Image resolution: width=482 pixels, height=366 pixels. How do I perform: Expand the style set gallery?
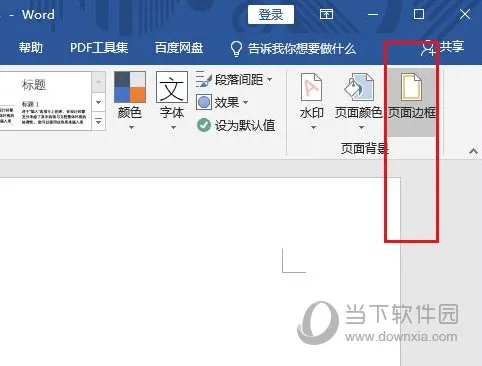(x=99, y=121)
